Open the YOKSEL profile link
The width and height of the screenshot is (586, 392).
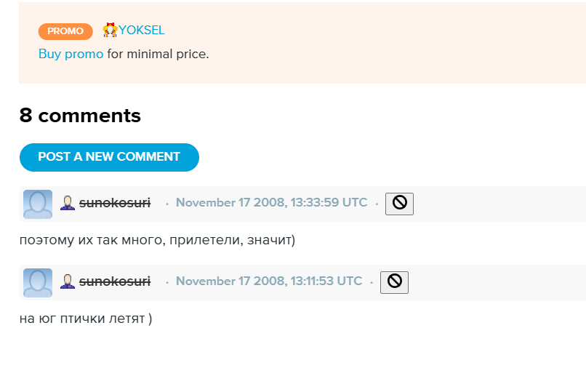(142, 31)
